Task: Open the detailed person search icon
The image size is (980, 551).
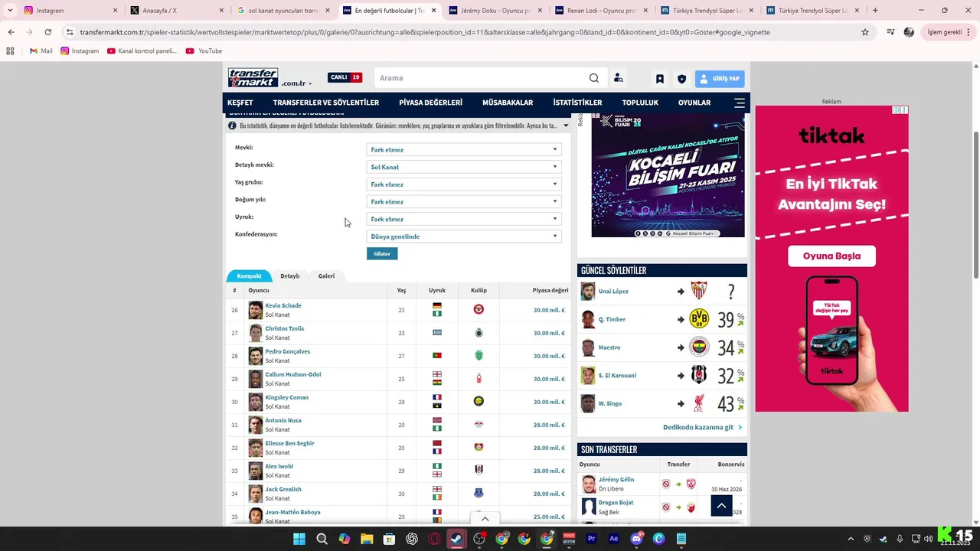Action: (x=618, y=78)
